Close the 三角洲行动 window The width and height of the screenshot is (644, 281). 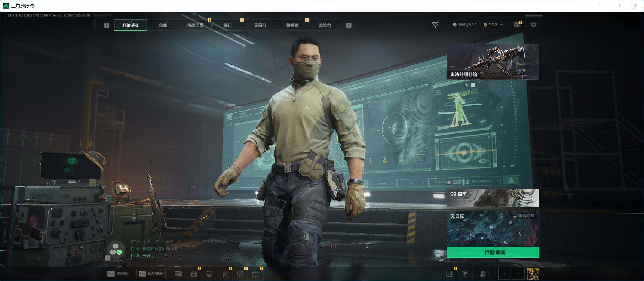point(635,6)
